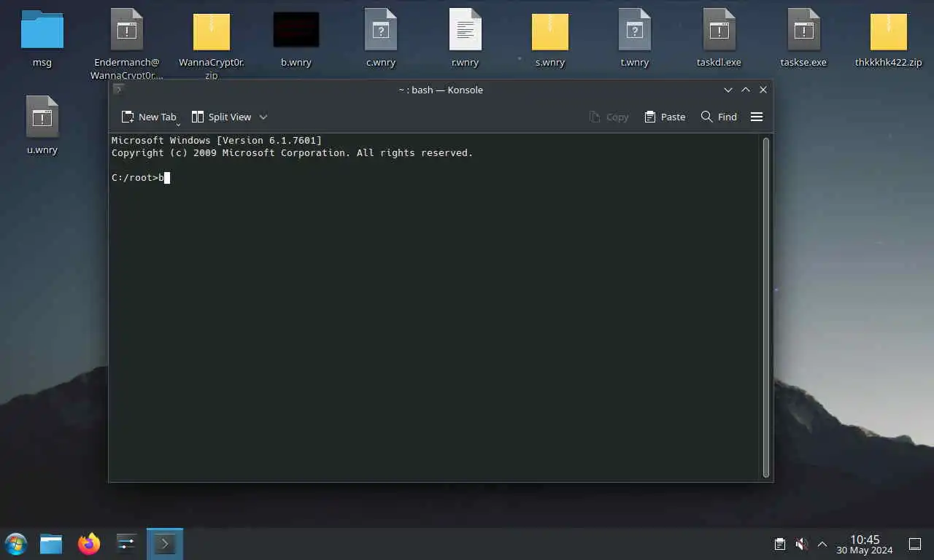Open the Konsole hamburger menu

[x=757, y=117]
